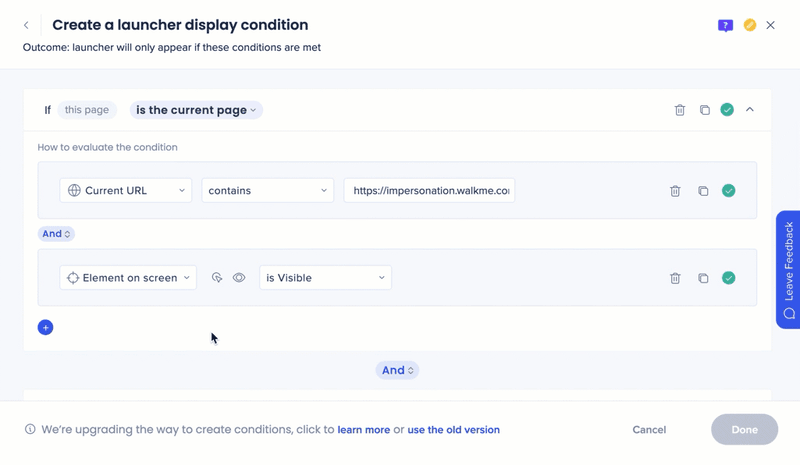Open the purple help chat icon
This screenshot has width=800, height=465.
tap(725, 25)
